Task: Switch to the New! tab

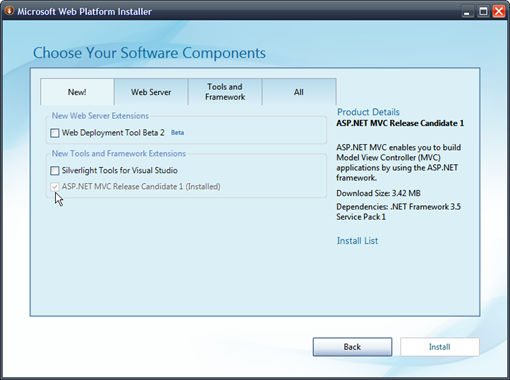Action: click(x=77, y=92)
